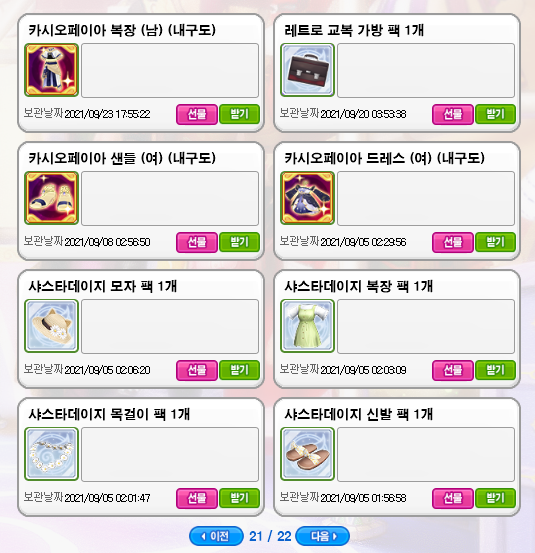Click the 카시오페이아 샌들 (여) sandals icon
Screen dimensions: 535x553
tap(51, 198)
